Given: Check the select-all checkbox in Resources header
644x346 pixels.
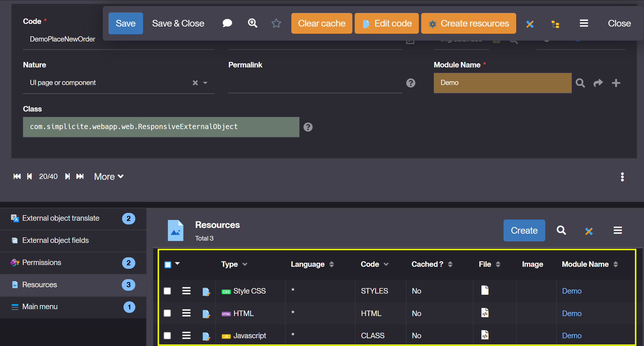Looking at the screenshot, I should [x=167, y=264].
